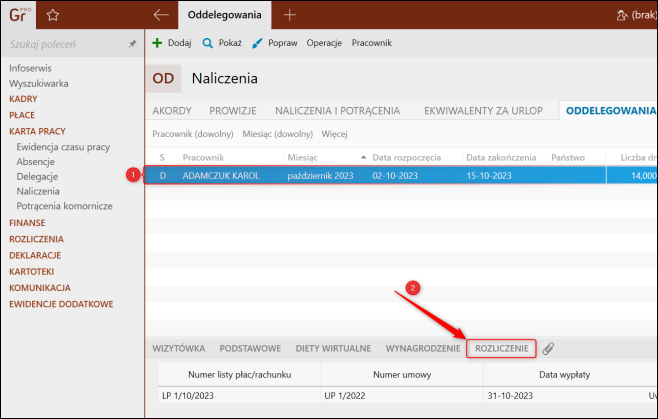Expand the FINANSE section
Viewport: 658px width, 419px height.
(27, 223)
